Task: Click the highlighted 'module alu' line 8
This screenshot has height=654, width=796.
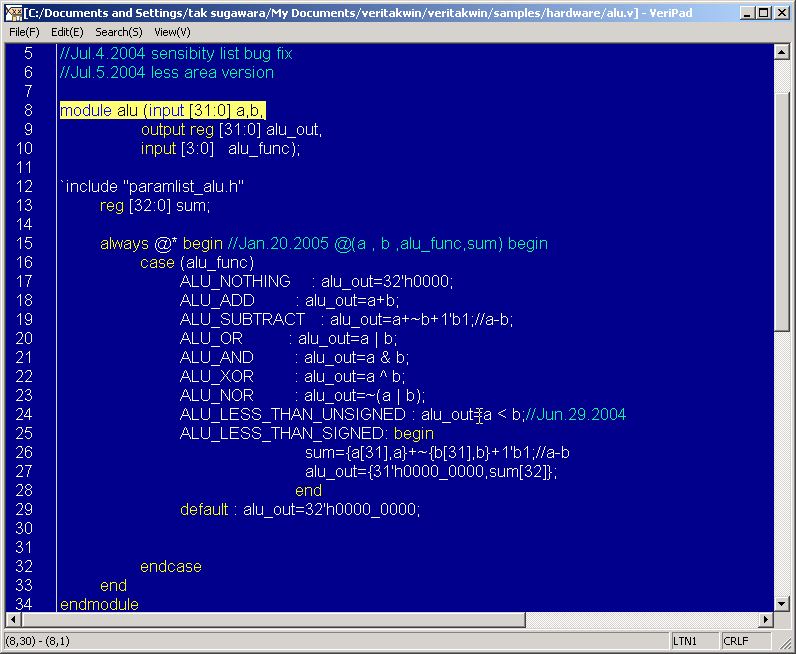Action: (x=162, y=110)
